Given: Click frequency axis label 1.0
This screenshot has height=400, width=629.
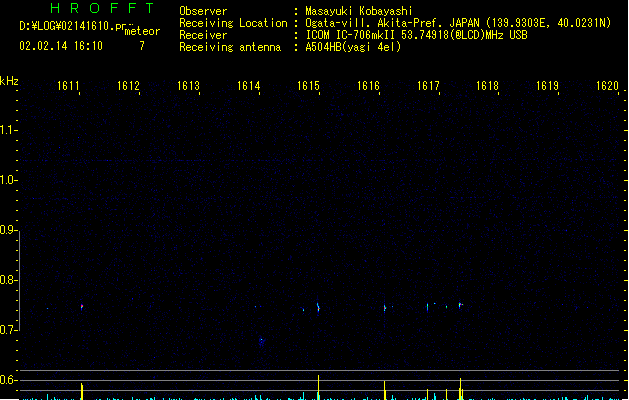Looking at the screenshot, I should [7, 180].
